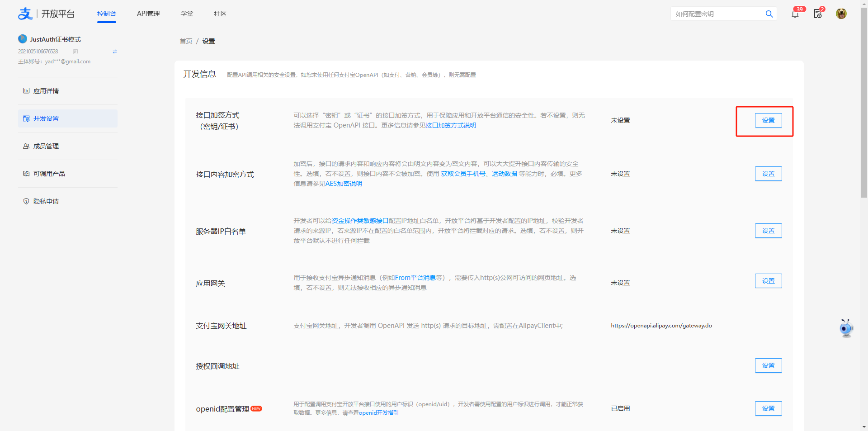868x431 pixels.
Task: Open 可调用产品 in the sidebar
Action: click(x=68, y=174)
